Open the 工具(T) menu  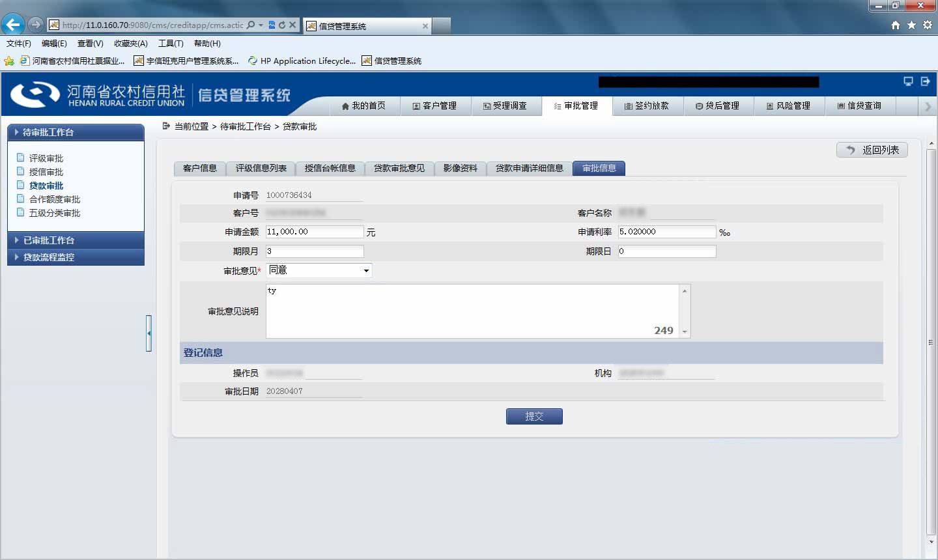(x=171, y=44)
